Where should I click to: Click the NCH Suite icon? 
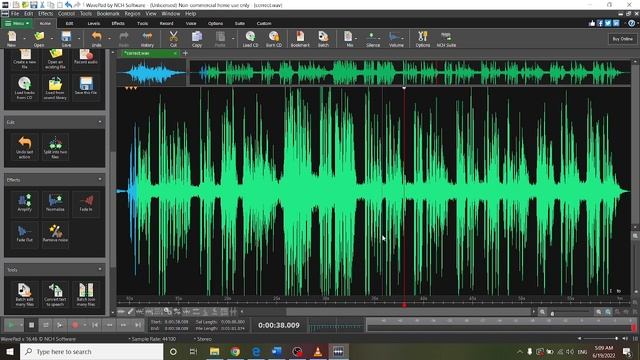coord(446,39)
